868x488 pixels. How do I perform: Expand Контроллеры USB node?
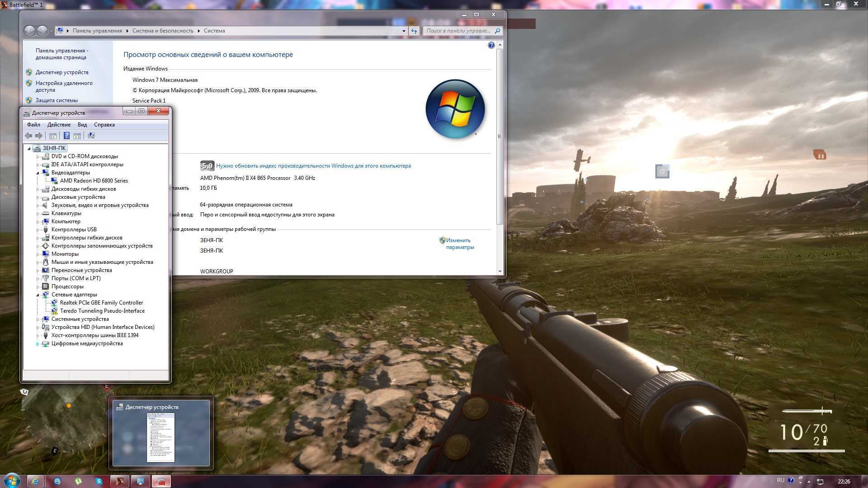click(x=38, y=230)
